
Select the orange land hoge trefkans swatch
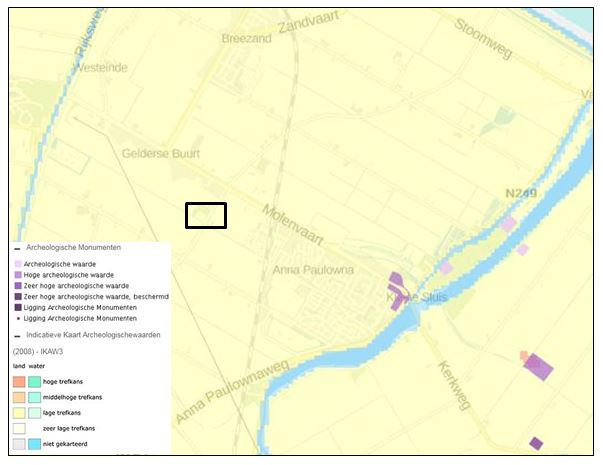click(x=19, y=381)
